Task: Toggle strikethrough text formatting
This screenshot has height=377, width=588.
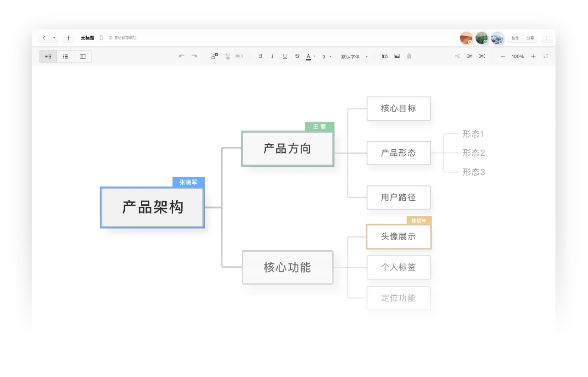Action: tap(297, 56)
